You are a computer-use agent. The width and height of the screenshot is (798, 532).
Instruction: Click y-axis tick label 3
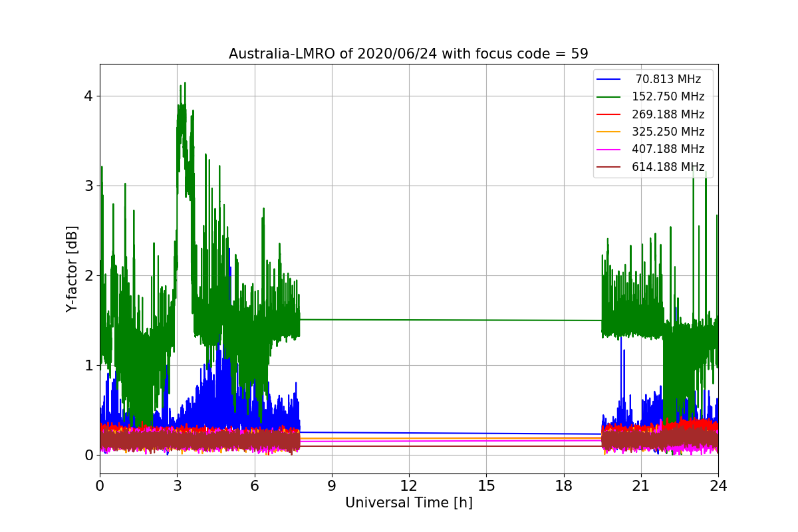(x=88, y=186)
